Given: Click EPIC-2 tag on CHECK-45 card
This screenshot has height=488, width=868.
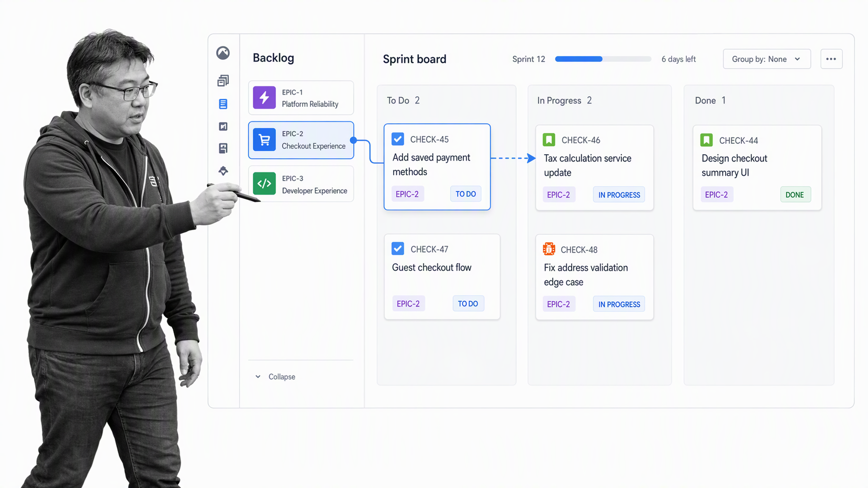Looking at the screenshot, I should coord(407,194).
